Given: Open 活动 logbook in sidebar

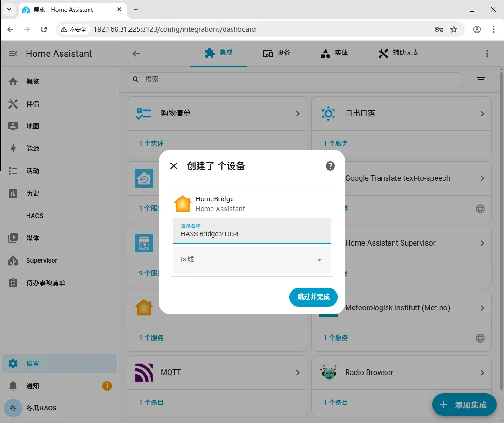Looking at the screenshot, I should click(60, 171).
